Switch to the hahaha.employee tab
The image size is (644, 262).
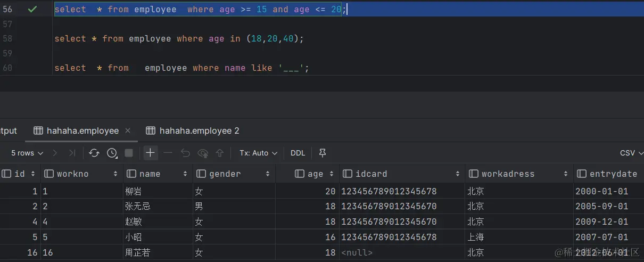pyautogui.click(x=82, y=130)
